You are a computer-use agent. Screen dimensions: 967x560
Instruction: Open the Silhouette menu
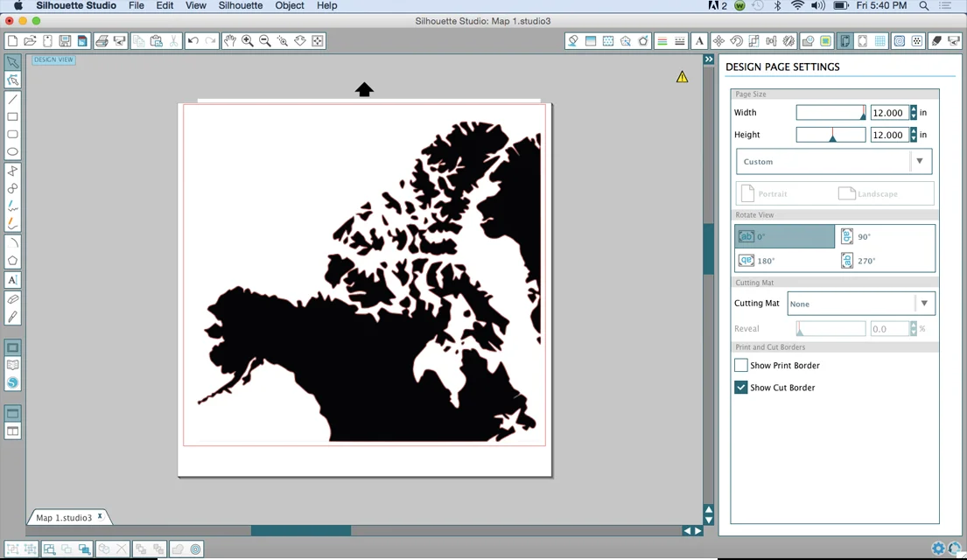tap(241, 5)
